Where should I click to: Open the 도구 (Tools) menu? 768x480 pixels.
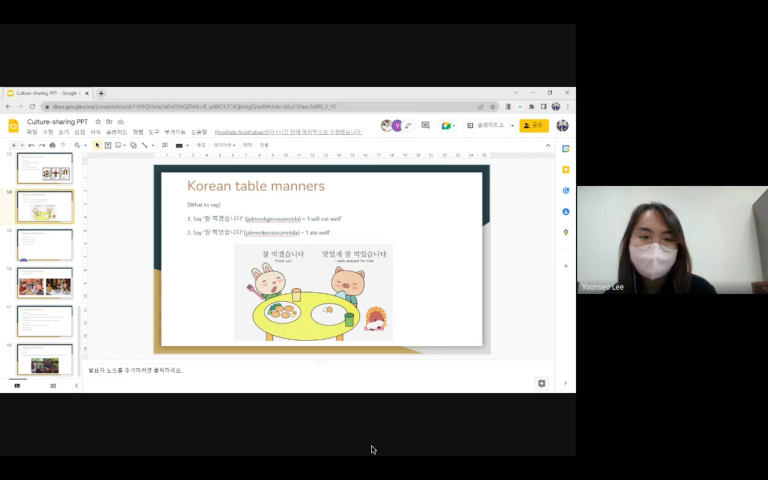(x=154, y=132)
